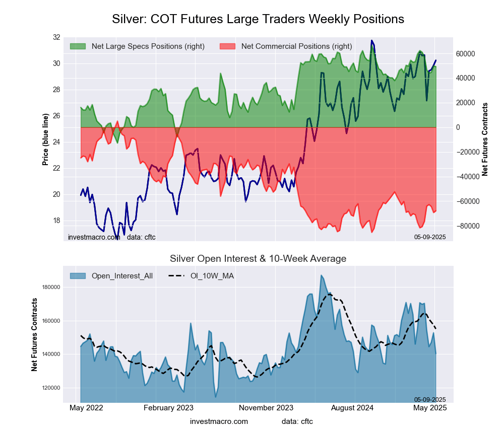Click the data: cftc text below the charts
This screenshot has width=504, height=433.
(297, 421)
